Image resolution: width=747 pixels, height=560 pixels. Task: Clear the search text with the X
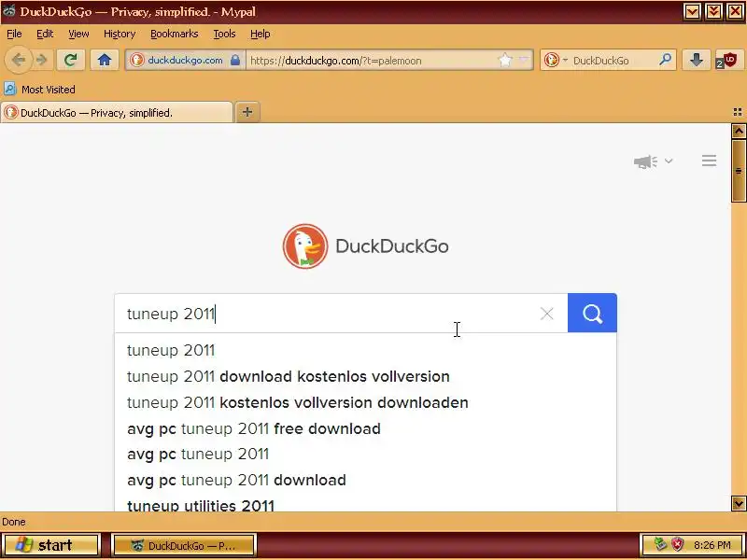(547, 314)
